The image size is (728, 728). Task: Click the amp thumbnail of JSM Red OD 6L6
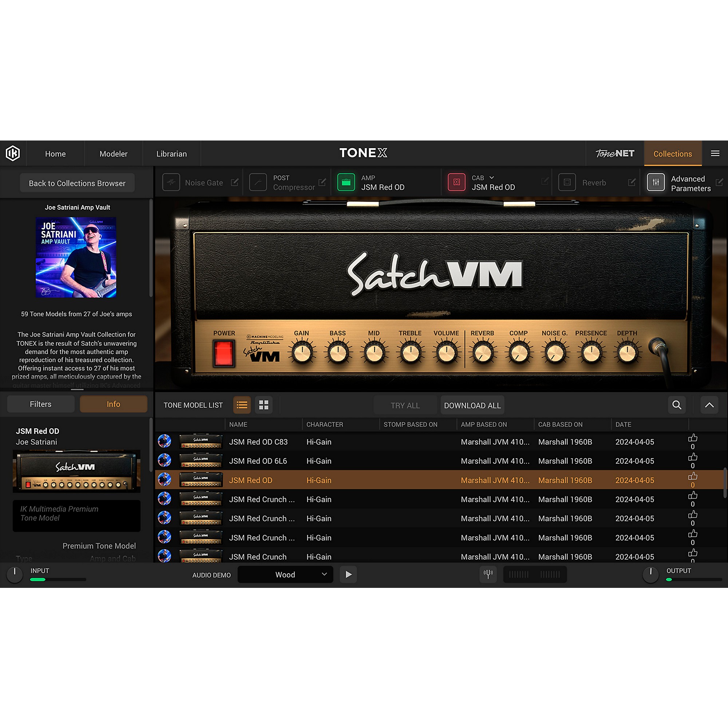(x=201, y=460)
